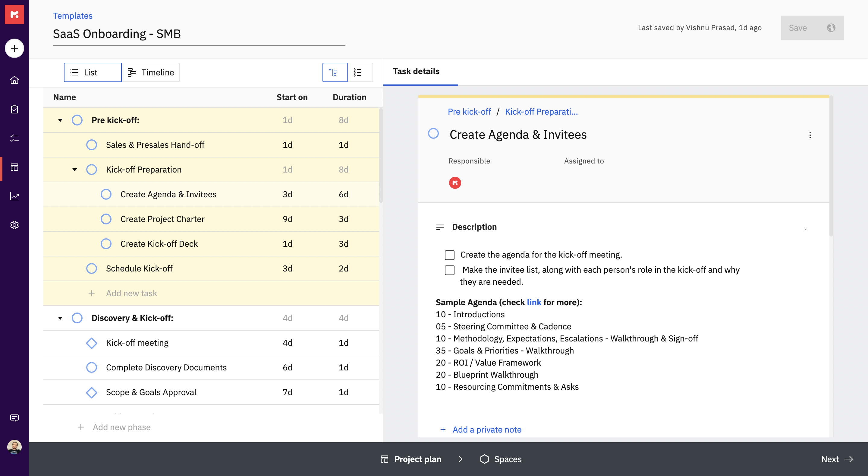Check 'Make the invitee list' checkbox
This screenshot has height=476, width=868.
point(449,270)
